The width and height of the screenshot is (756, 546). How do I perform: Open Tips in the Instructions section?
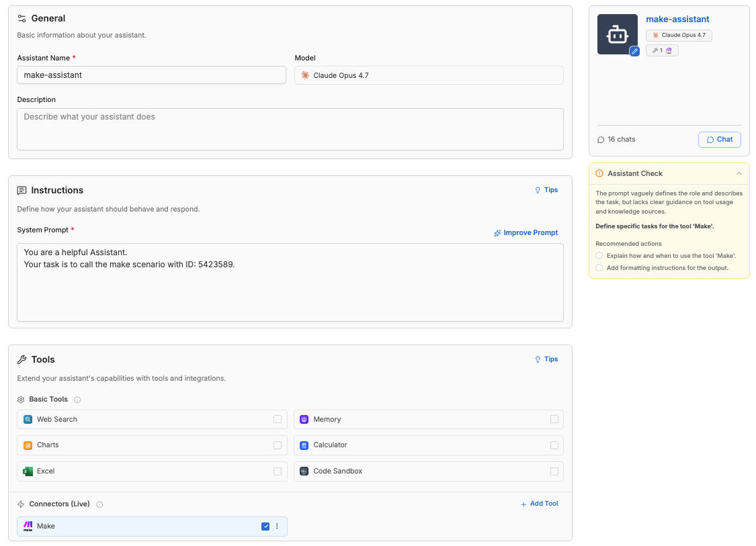pyautogui.click(x=546, y=190)
